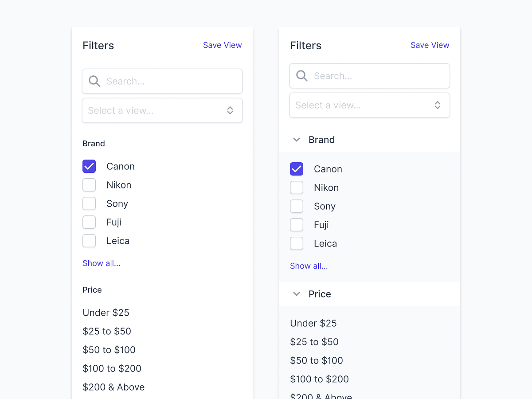Click the magnifier icon in the left search box
Screen dimensions: 532x399
click(x=94, y=81)
